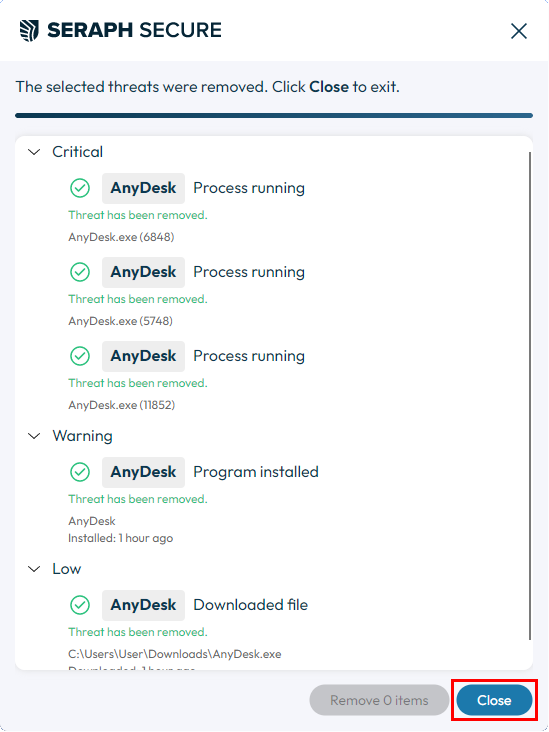
Task: Collapse the Critical section chevron
Action: (x=34, y=152)
